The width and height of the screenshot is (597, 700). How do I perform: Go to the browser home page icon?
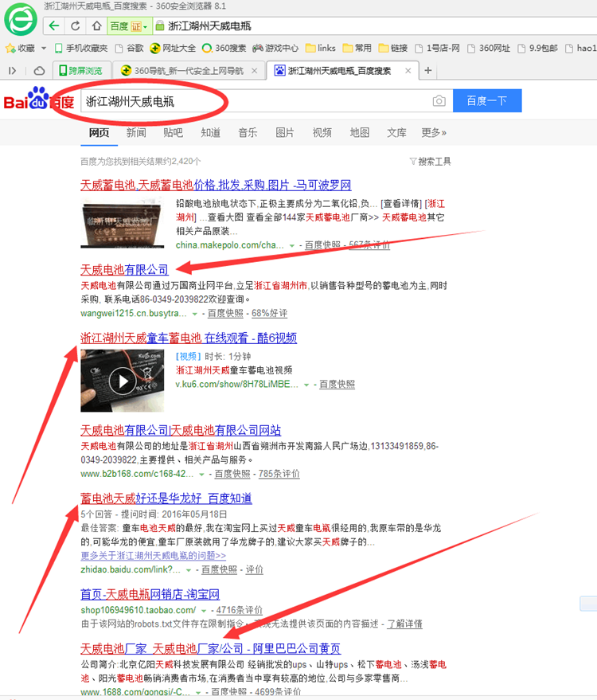coord(96,26)
